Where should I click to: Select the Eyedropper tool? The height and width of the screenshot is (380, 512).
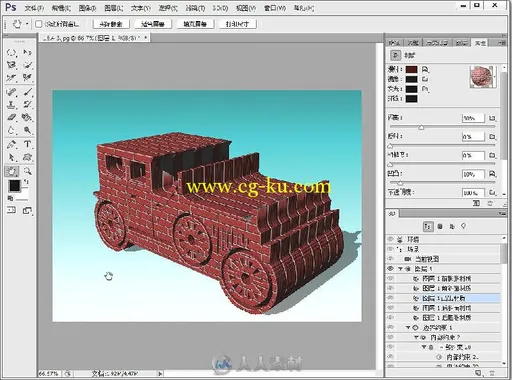tap(27, 78)
